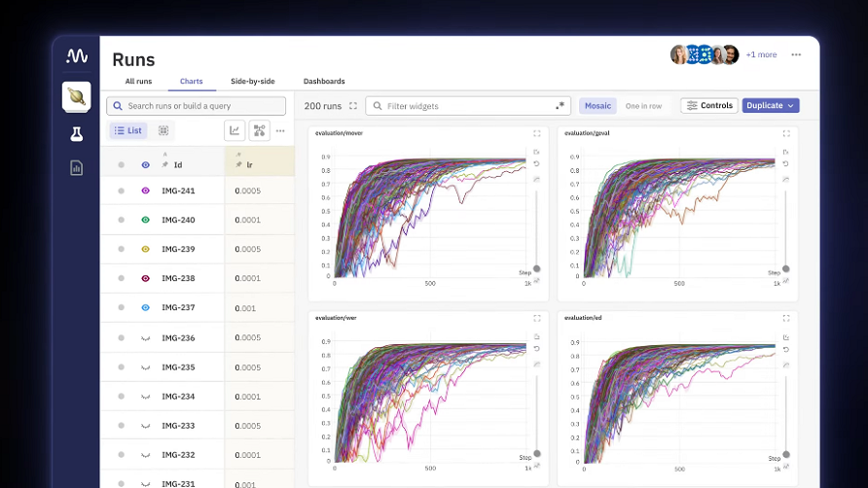Screen dimensions: 868x488
Task: Open the Duplicate dropdown button
Action: tap(770, 105)
